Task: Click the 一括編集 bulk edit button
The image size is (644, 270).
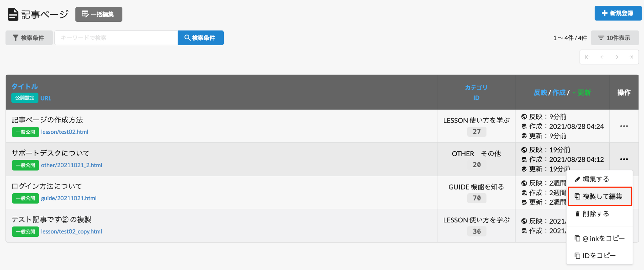Action: point(99,14)
